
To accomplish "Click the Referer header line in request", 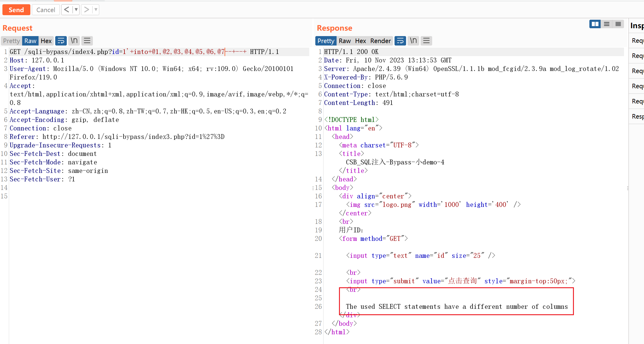I will pyautogui.click(x=117, y=137).
